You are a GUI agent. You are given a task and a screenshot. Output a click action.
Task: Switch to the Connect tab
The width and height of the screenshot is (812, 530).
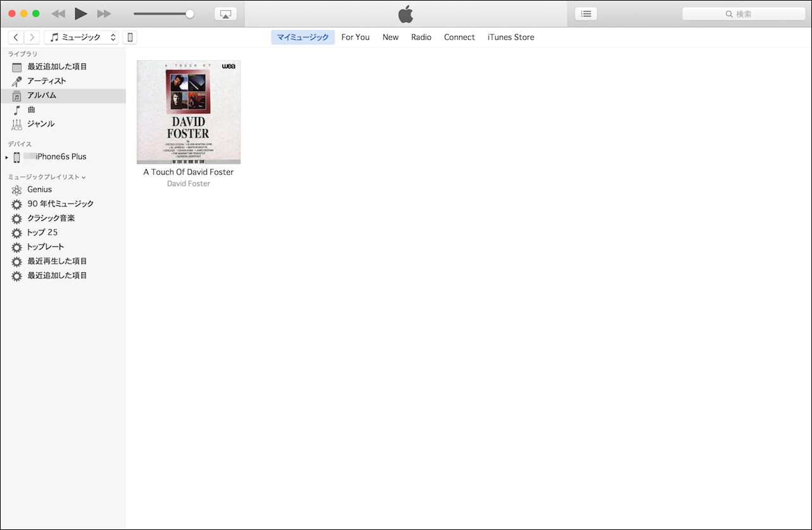pyautogui.click(x=459, y=37)
